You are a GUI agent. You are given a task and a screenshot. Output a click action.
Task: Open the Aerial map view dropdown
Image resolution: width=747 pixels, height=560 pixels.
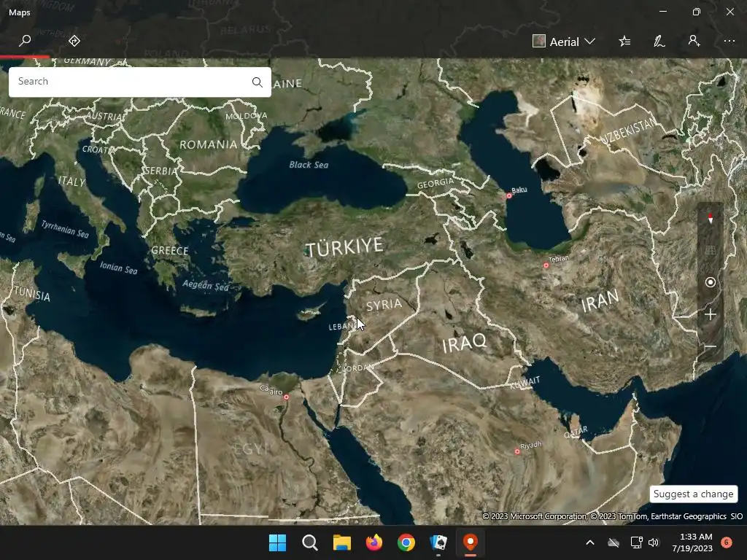564,42
